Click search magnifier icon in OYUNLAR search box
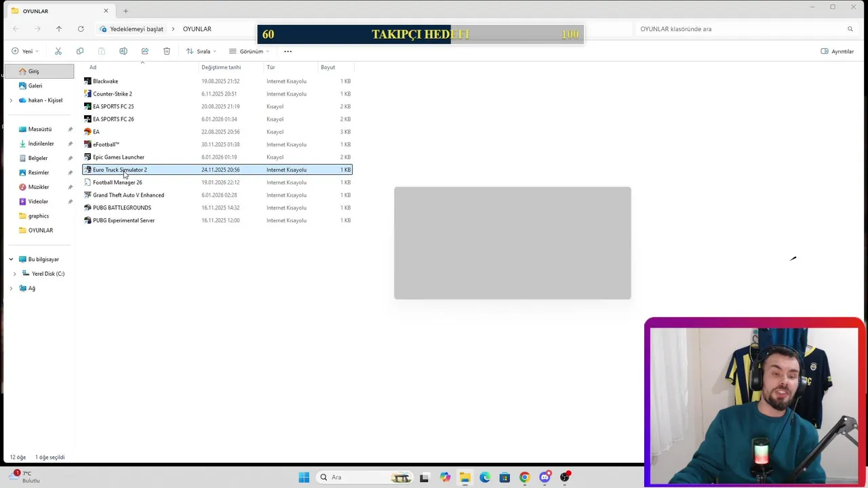This screenshot has height=488, width=868. 850,29
